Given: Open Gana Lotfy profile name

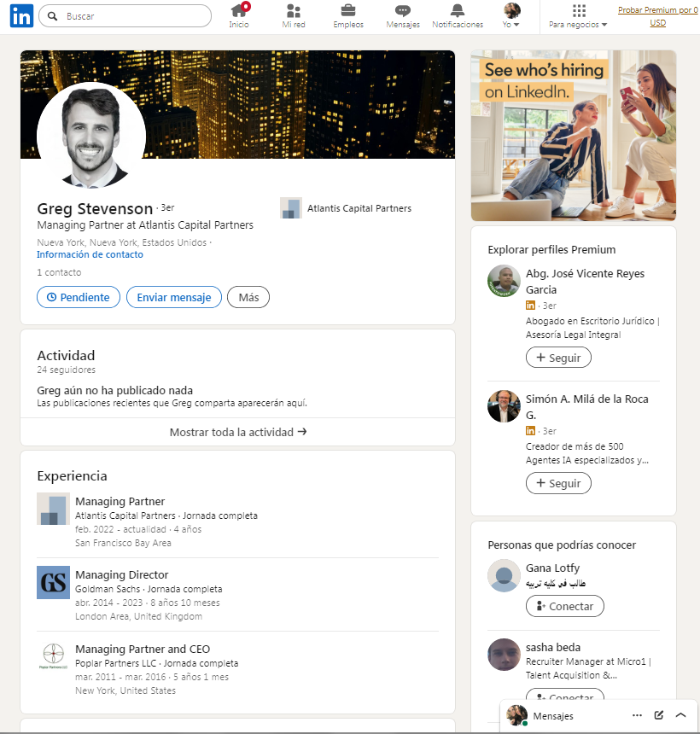Looking at the screenshot, I should [552, 568].
